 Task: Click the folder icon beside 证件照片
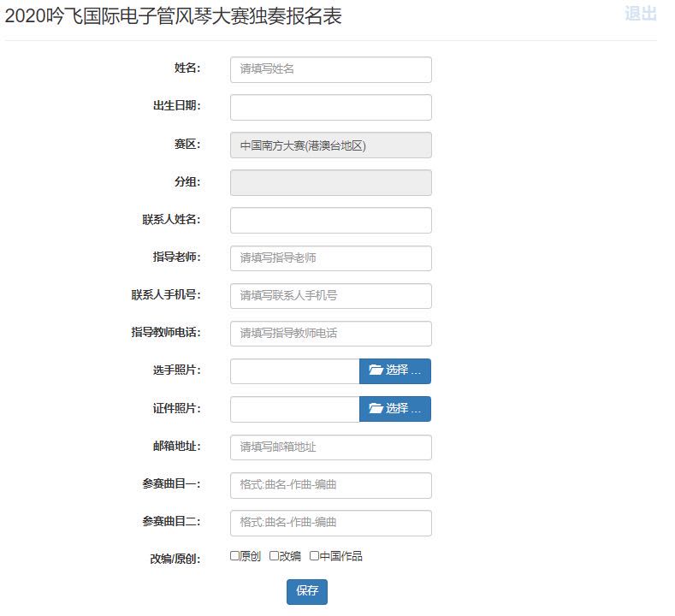click(376, 409)
